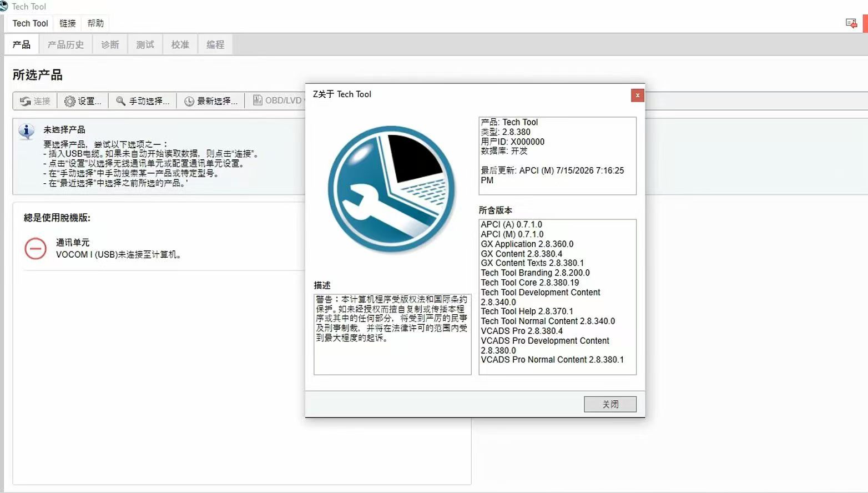Switch to the 编程 tab
Image resolution: width=868 pixels, height=493 pixels.
[215, 44]
